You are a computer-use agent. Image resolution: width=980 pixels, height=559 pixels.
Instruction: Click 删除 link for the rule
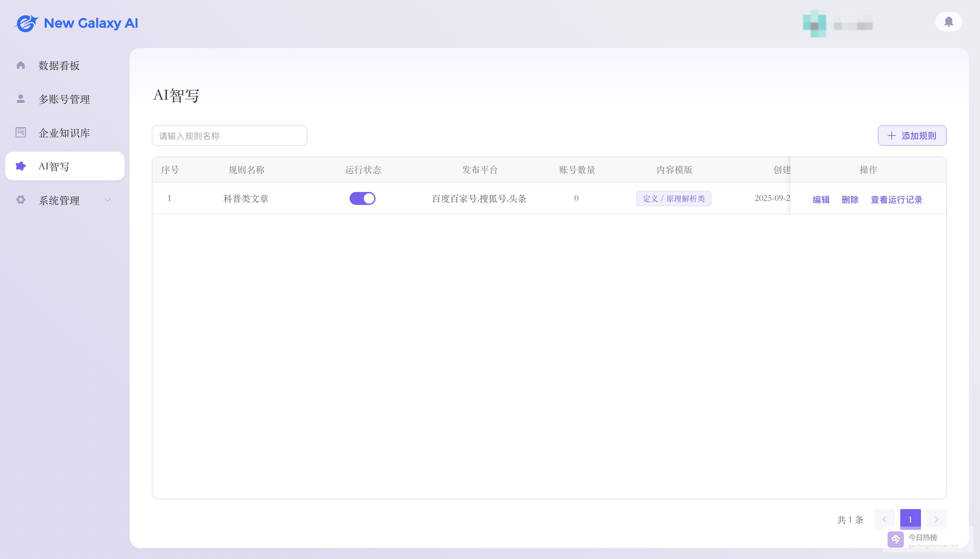(x=850, y=200)
